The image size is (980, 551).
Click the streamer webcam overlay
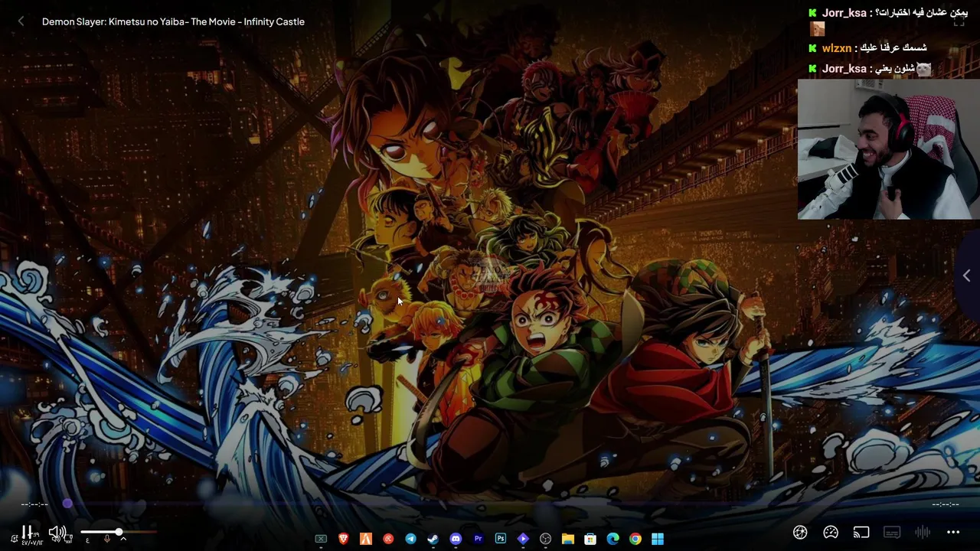coord(888,149)
